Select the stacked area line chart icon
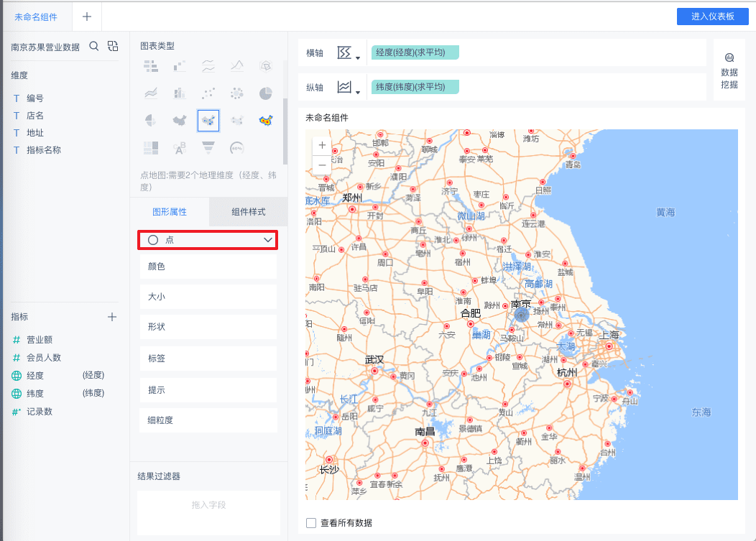Image resolution: width=756 pixels, height=541 pixels. click(151, 93)
